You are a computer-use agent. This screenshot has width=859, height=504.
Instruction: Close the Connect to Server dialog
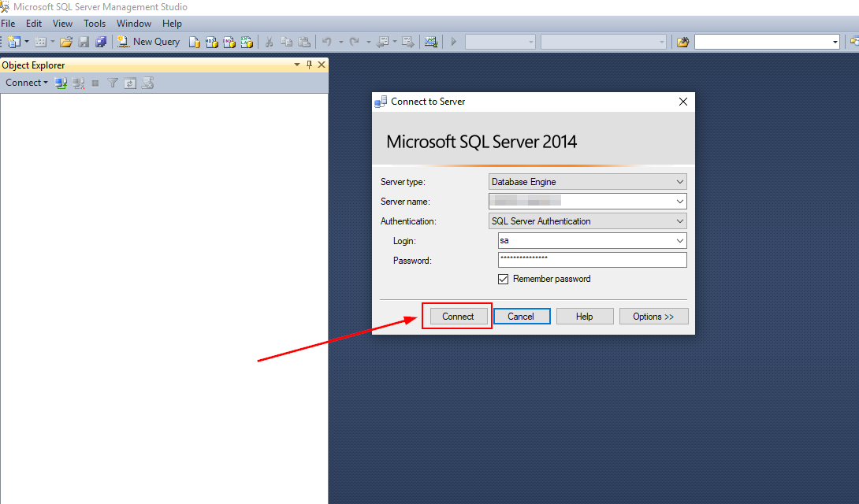point(682,102)
